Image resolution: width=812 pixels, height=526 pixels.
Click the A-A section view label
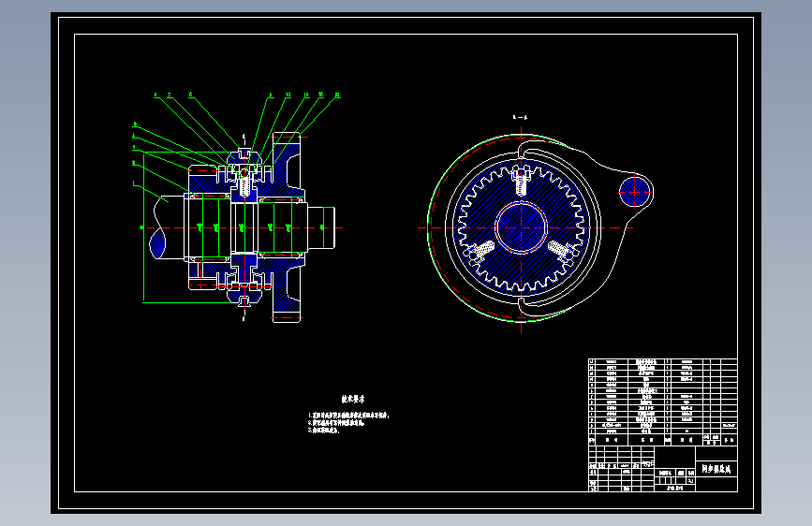(520, 118)
